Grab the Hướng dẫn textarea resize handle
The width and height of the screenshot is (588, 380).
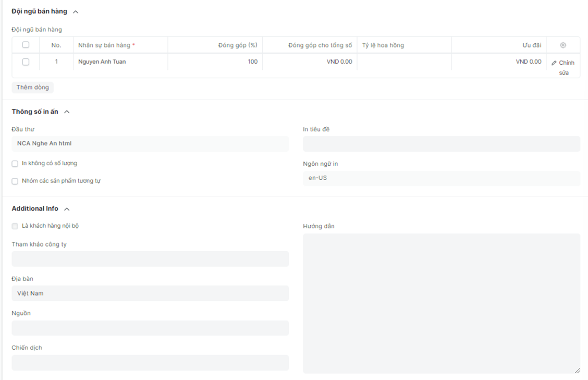point(577,371)
